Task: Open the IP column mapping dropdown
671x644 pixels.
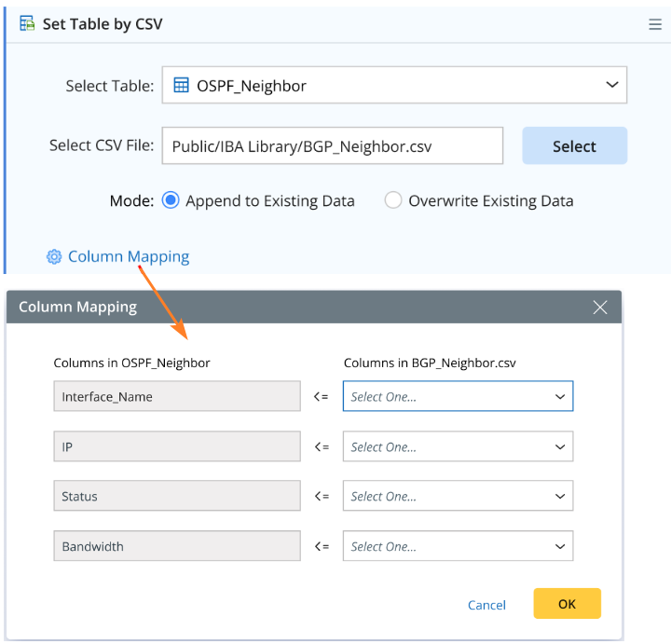Action: pos(458,446)
